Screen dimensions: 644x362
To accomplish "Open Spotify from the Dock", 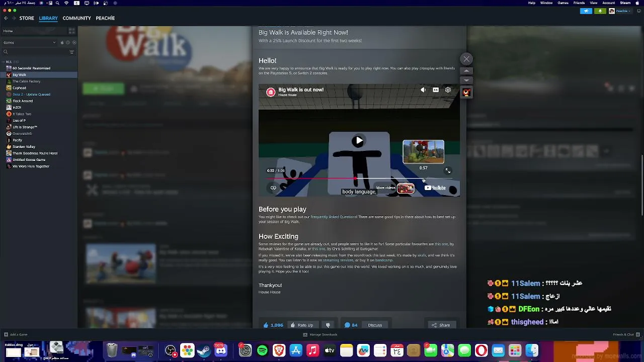I will (262, 350).
